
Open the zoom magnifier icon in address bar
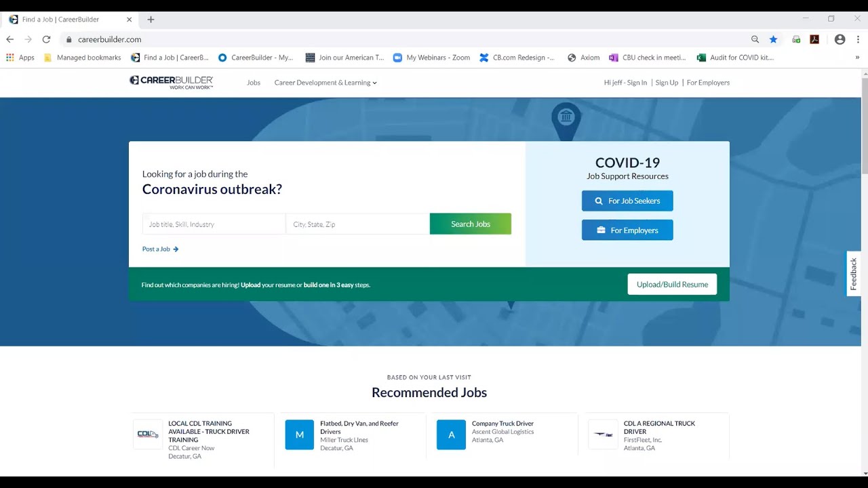click(x=755, y=39)
